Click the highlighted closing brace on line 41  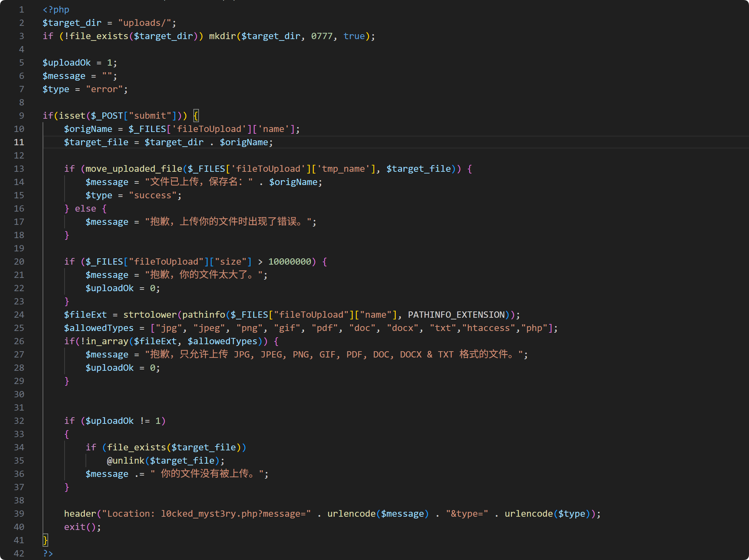[x=45, y=540]
